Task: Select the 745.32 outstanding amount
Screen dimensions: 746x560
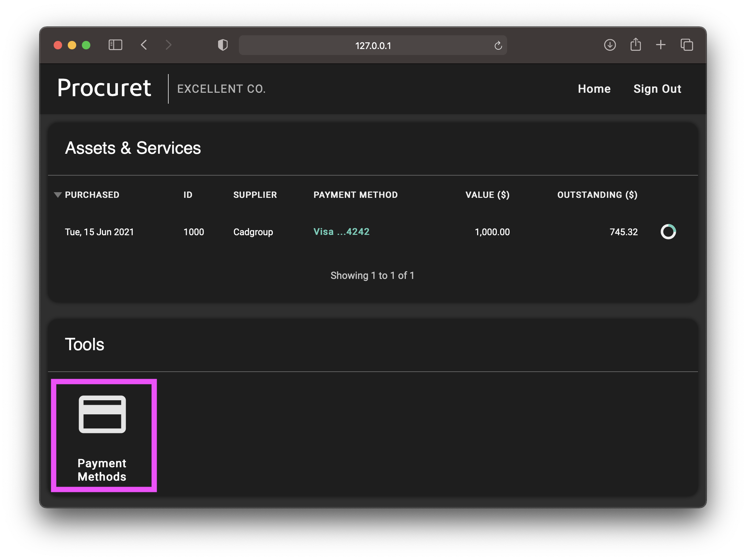Action: tap(624, 232)
